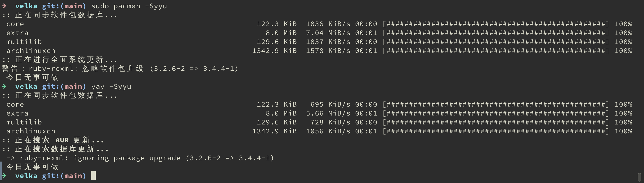This screenshot has width=644, height=183.
Task: Click the 警告 ruby-rexml warning line
Action: 120,69
